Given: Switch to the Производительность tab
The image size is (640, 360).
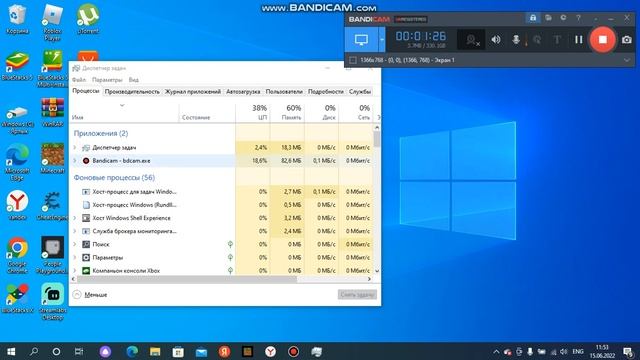Looking at the screenshot, I should (x=132, y=91).
